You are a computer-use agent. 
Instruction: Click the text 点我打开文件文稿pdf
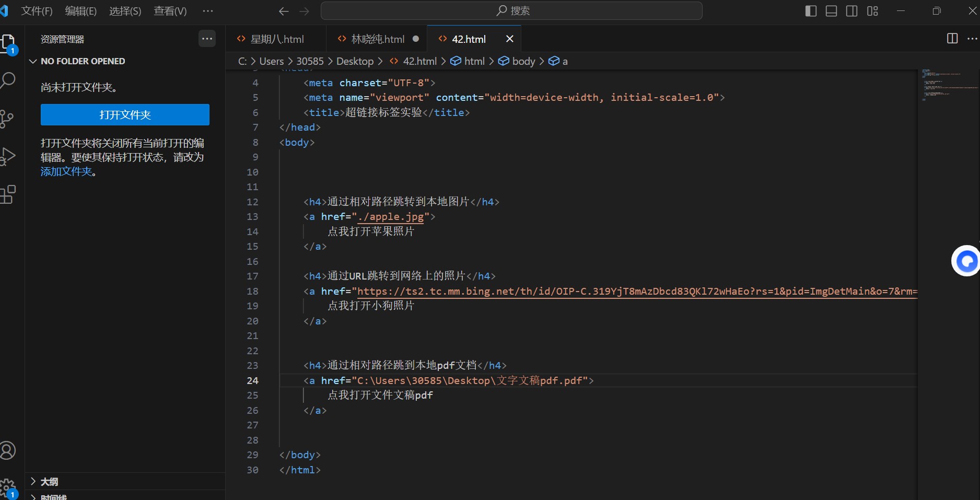[380, 395]
